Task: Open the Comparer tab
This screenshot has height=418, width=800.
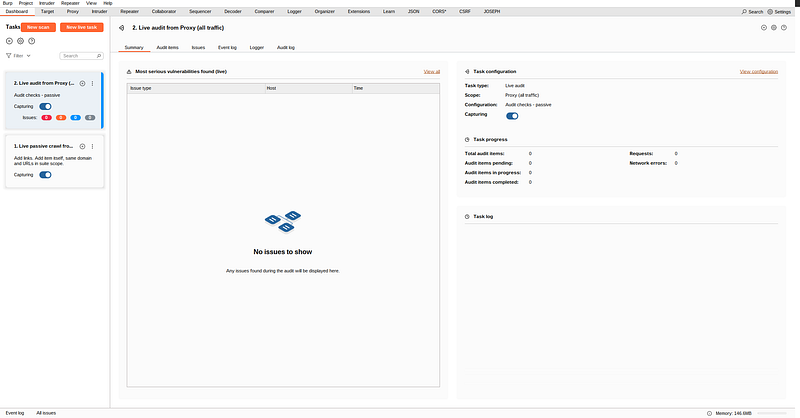Action: point(264,11)
